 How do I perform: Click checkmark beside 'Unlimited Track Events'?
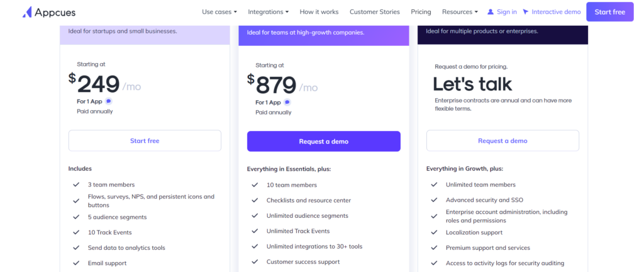255,231
